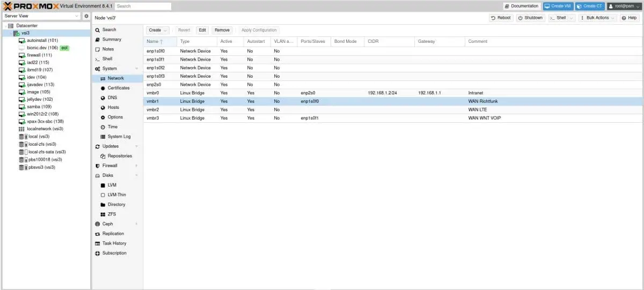This screenshot has width=644, height=290.
Task: Open the Repositories page
Action: click(x=119, y=156)
